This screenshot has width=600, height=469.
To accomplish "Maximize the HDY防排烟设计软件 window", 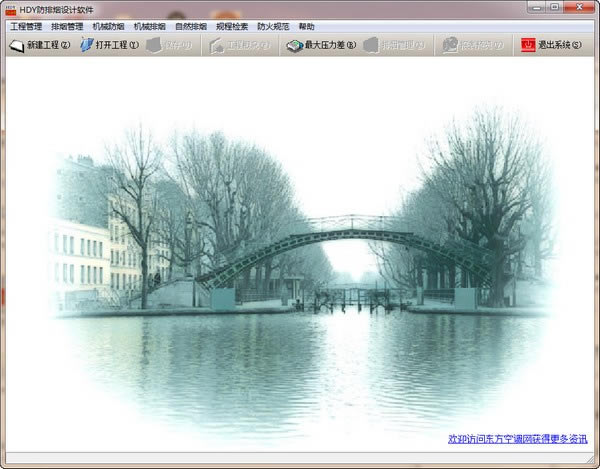I will coord(553,7).
